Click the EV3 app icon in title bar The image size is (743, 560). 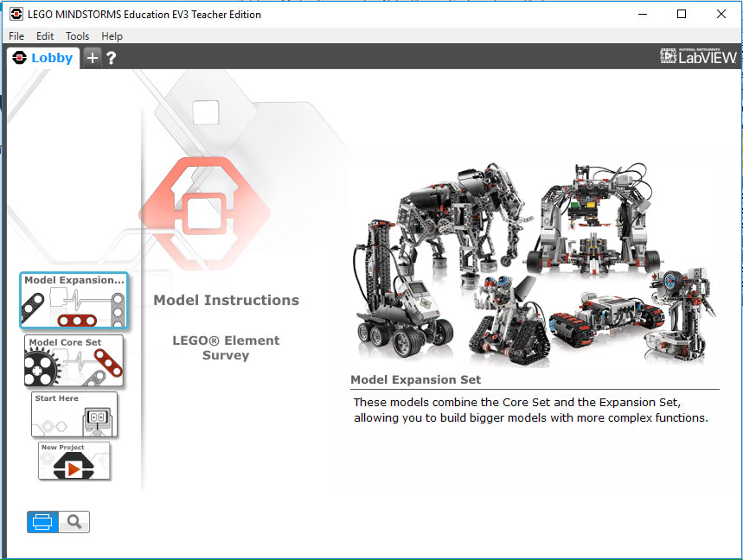point(16,14)
